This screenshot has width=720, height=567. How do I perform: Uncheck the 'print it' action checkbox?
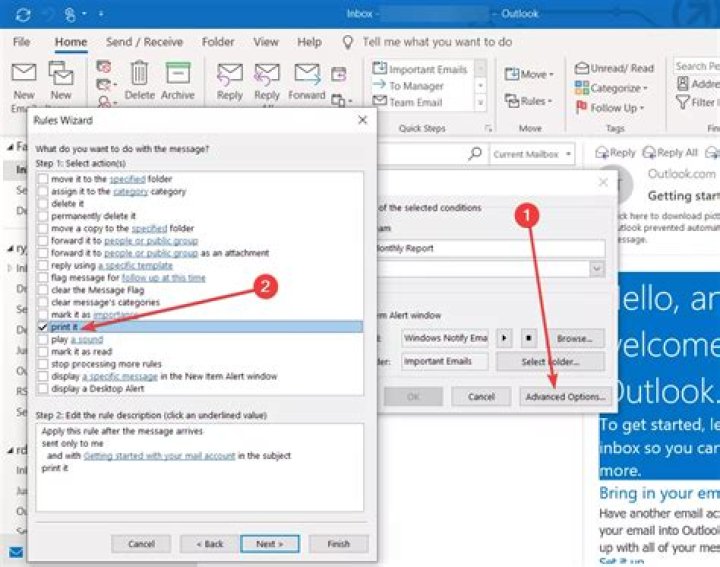pos(43,327)
